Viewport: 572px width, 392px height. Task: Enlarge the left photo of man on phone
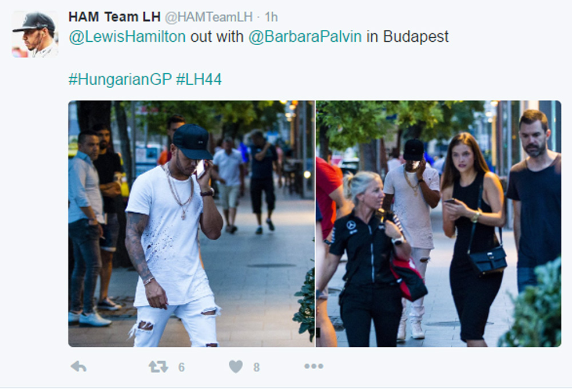pyautogui.click(x=192, y=224)
